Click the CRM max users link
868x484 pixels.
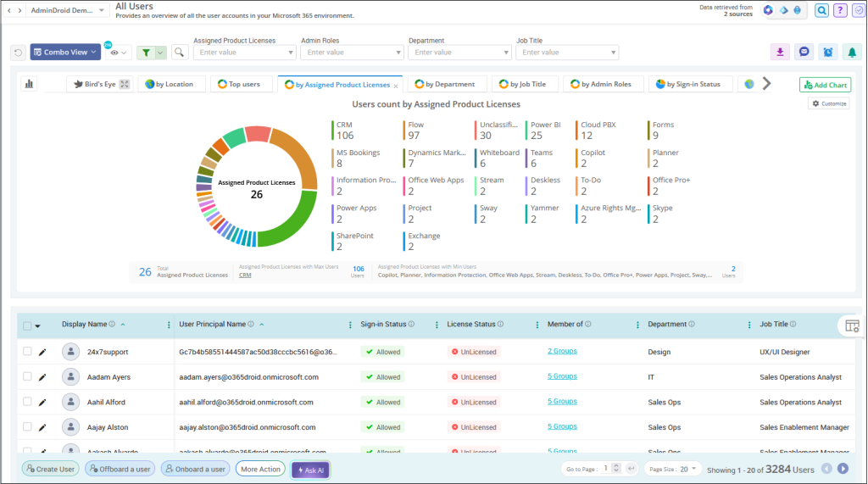[x=245, y=275]
